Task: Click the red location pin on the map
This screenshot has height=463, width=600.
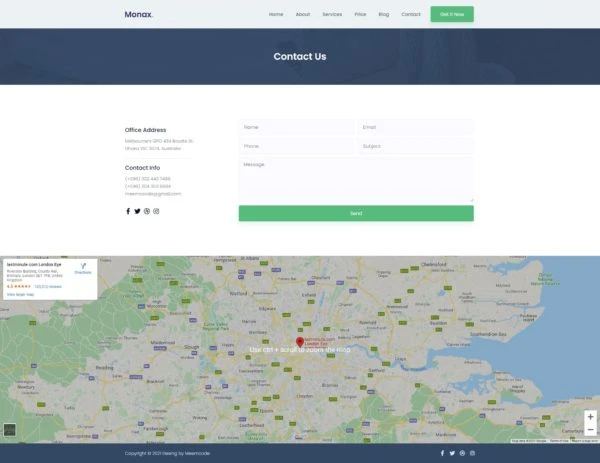Action: [x=300, y=342]
